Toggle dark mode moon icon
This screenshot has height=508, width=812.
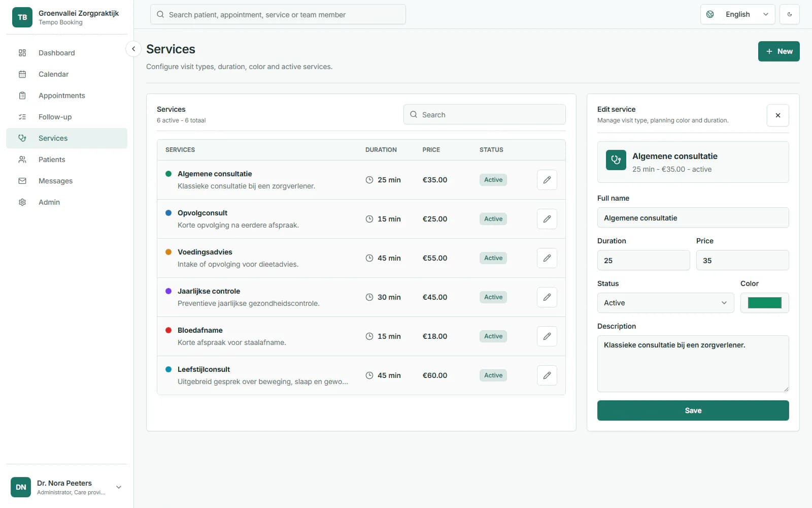(x=790, y=14)
